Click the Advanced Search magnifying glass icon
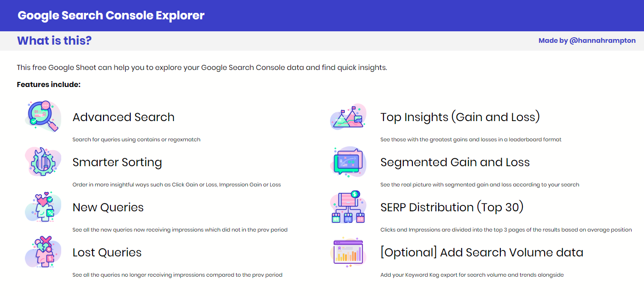This screenshot has width=644, height=296. click(43, 116)
